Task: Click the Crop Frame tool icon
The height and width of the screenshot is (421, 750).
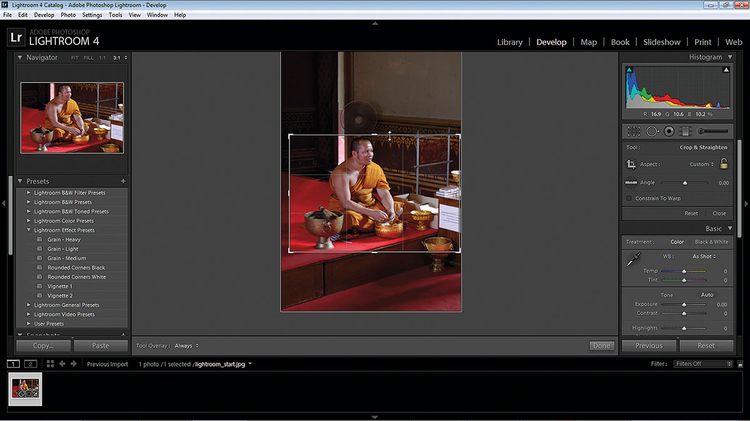Action: click(631, 164)
